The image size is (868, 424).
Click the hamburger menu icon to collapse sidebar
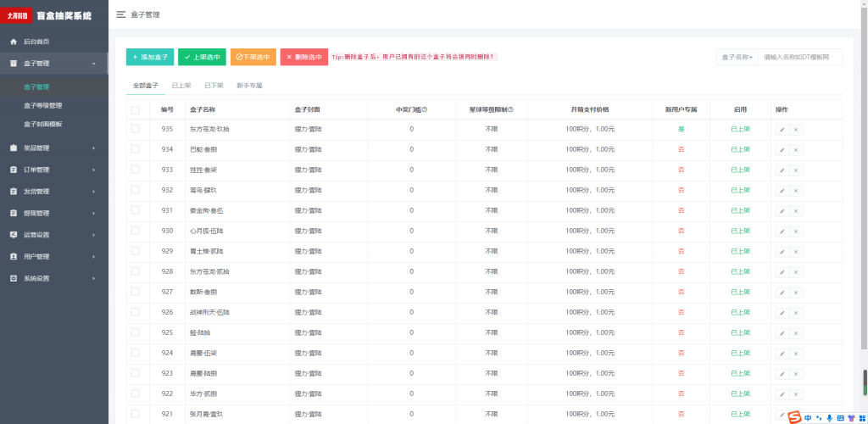pos(121,14)
